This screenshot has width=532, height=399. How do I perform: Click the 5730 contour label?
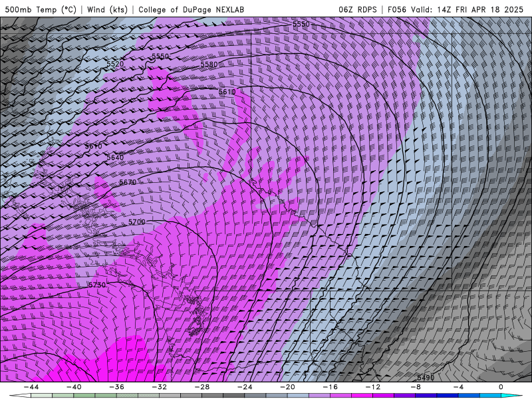97,285
